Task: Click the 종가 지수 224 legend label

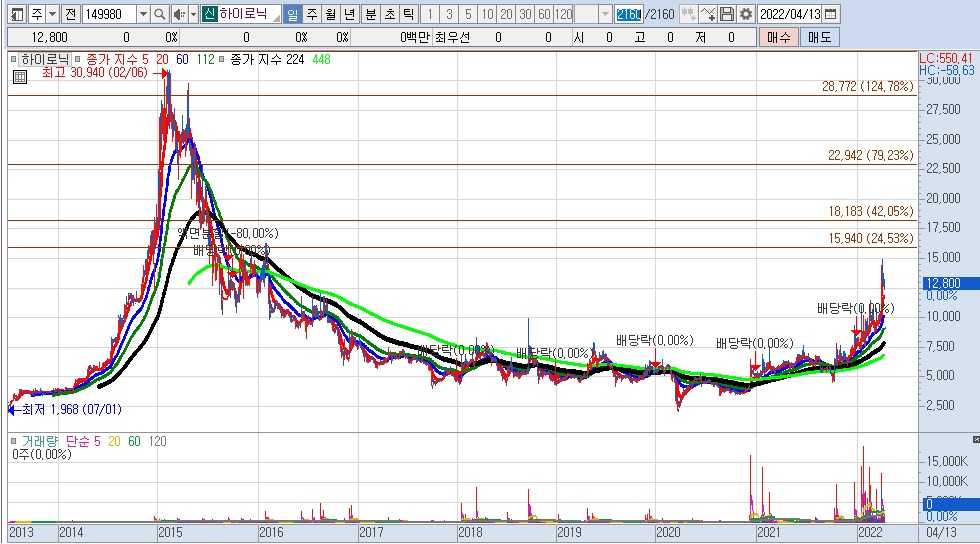Action: pyautogui.click(x=267, y=59)
